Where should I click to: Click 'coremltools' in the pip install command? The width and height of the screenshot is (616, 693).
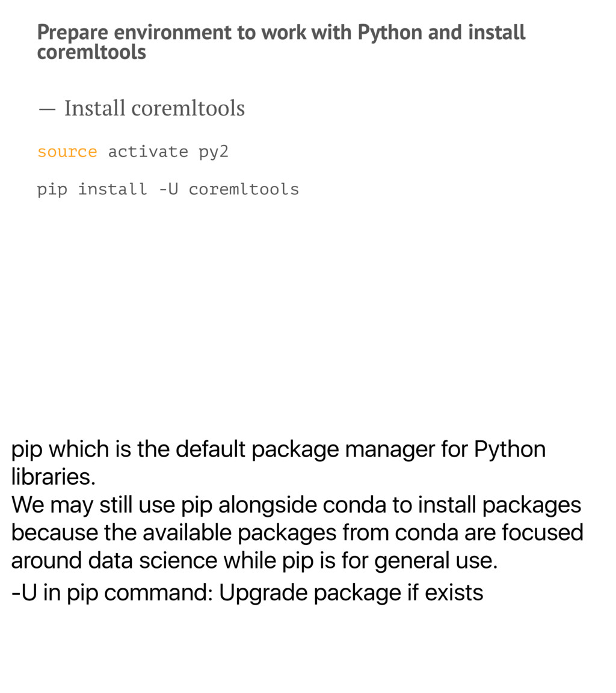coord(244,189)
